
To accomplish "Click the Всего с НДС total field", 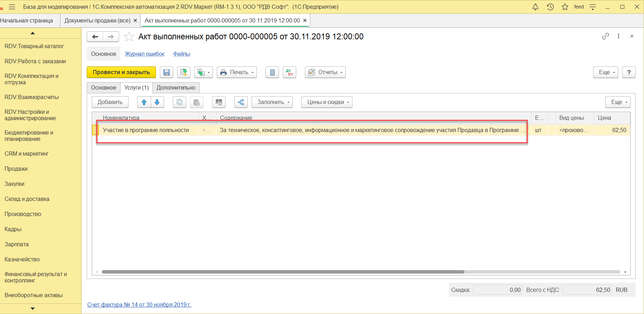I will (x=587, y=290).
